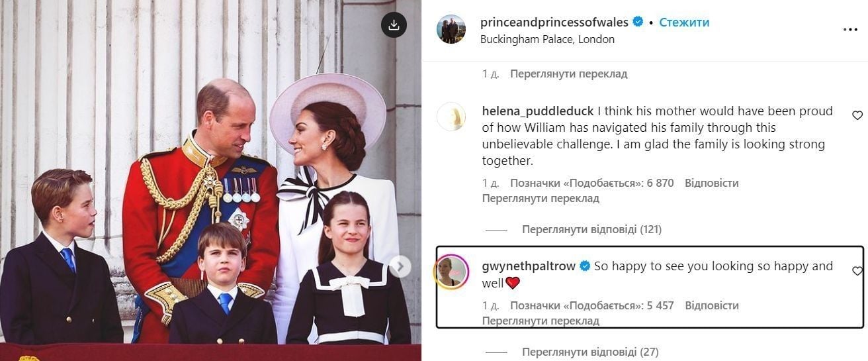Image resolution: width=868 pixels, height=361 pixels.
Task: Open the princeandprincessofwales username link
Action: [x=554, y=22]
